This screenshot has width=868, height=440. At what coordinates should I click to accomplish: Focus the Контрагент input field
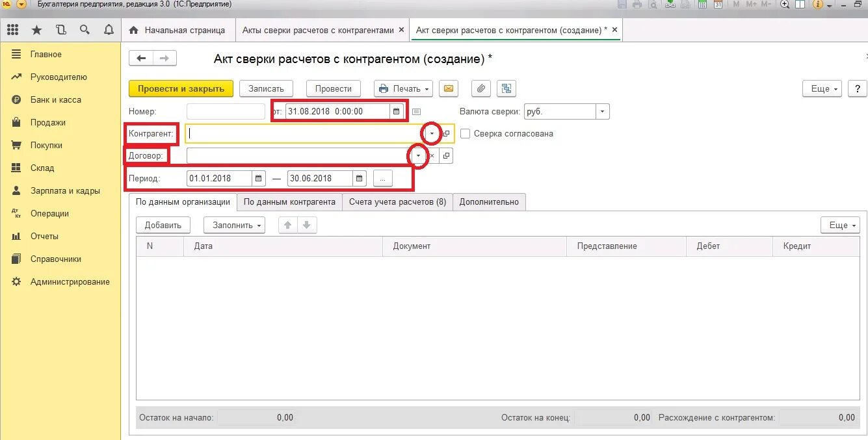[306, 134]
